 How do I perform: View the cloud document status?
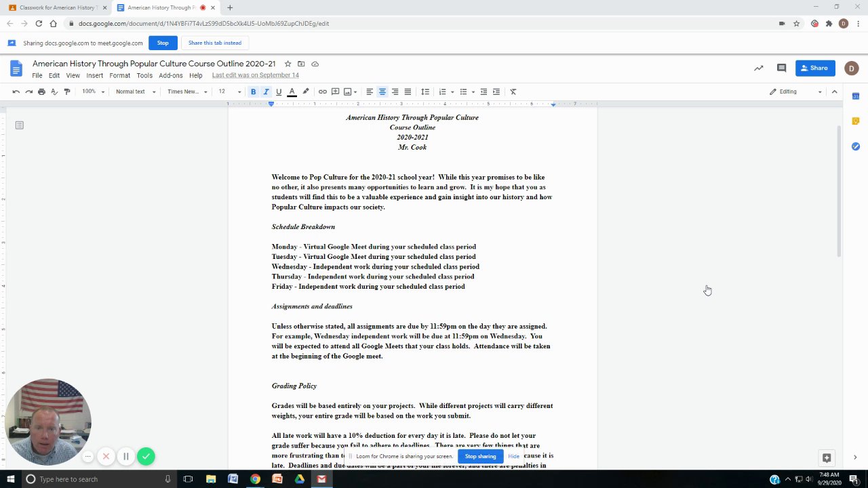315,64
